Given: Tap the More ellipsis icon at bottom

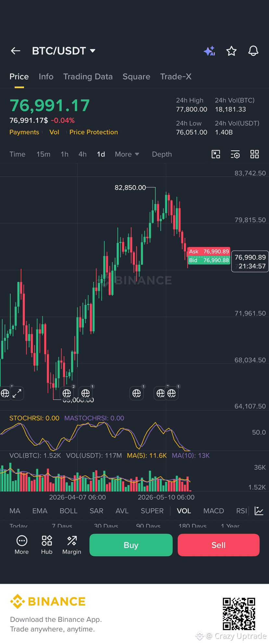Looking at the screenshot, I should (22, 545).
